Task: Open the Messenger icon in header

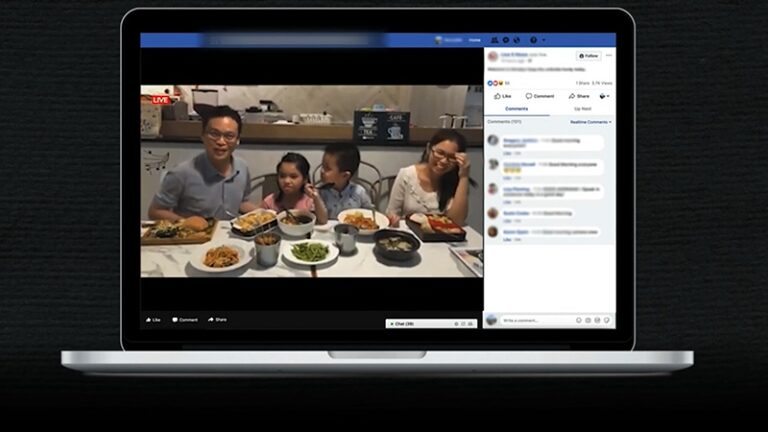Action: click(505, 40)
